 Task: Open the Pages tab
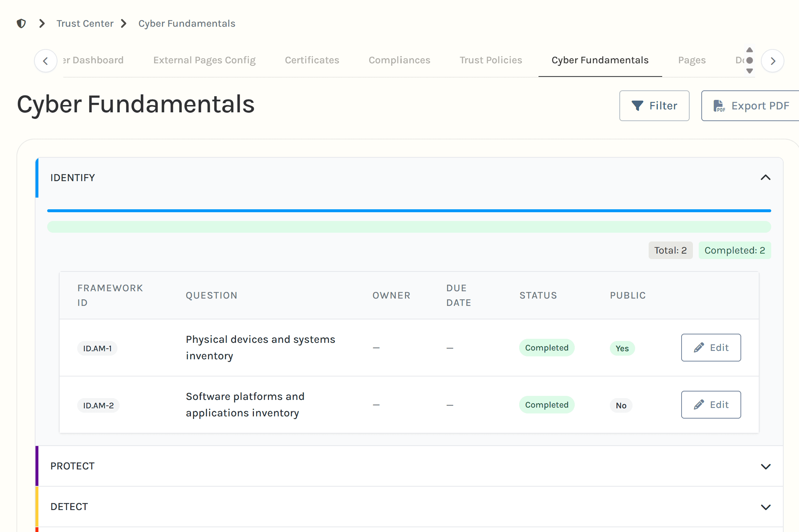(692, 60)
